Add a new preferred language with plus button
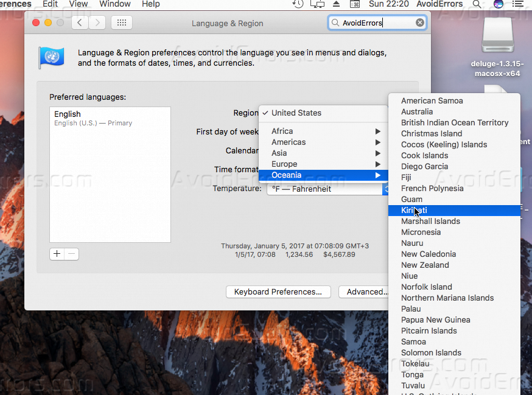The height and width of the screenshot is (395, 532). tap(56, 254)
